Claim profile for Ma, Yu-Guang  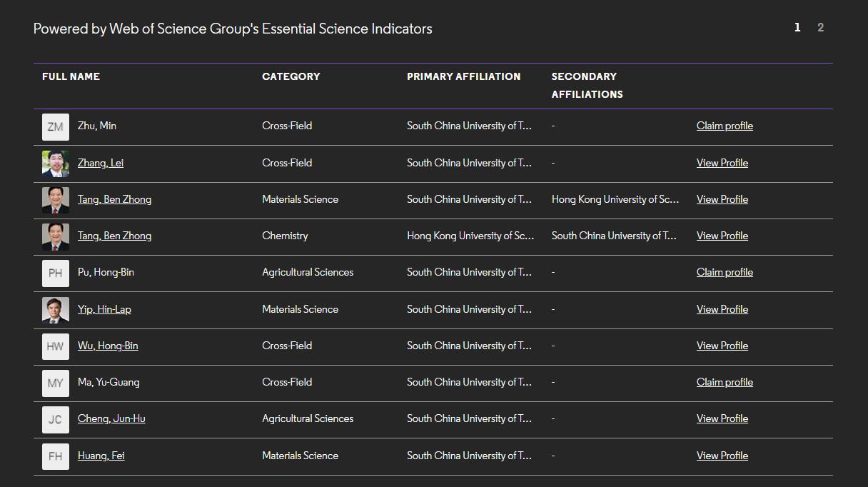[725, 382]
